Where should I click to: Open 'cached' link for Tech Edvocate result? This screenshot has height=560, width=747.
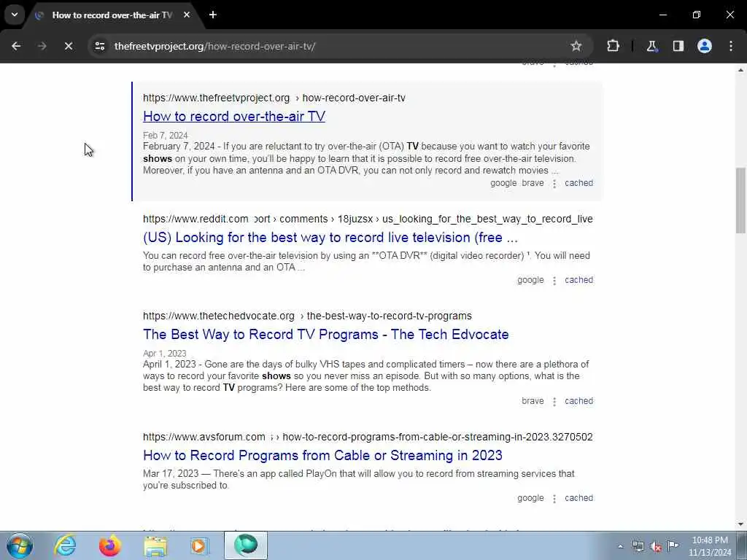[578, 401]
